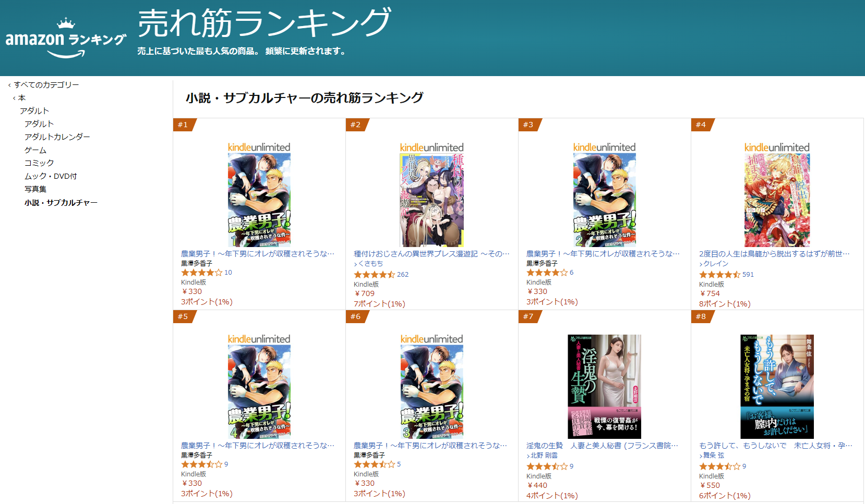Select the 写真集 sidebar category
This screenshot has height=504, width=865.
click(35, 189)
